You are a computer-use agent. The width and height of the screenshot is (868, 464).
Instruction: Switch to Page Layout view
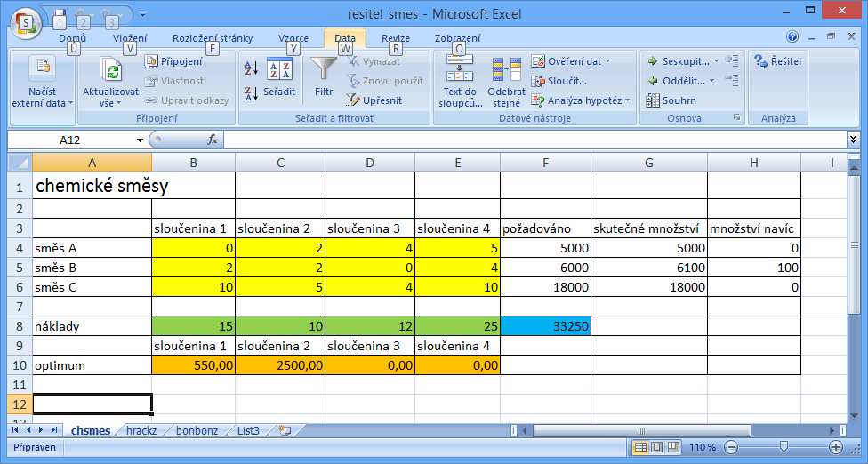[x=657, y=447]
